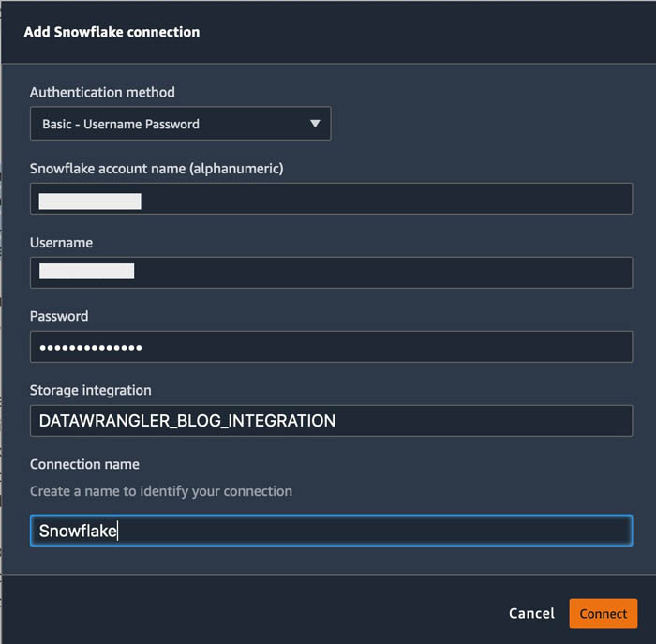Click the 'Snowflake account name (alphanumeric)' label
The image size is (656, 644).
coord(157,169)
